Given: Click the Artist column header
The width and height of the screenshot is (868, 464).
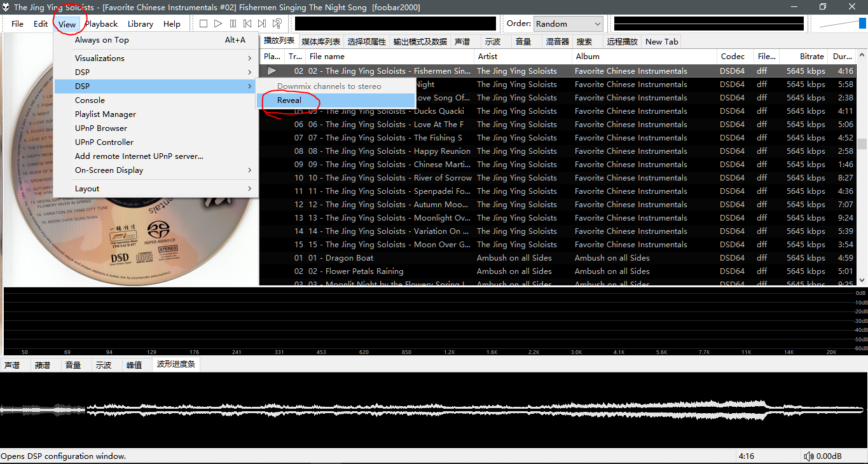Looking at the screenshot, I should click(488, 56).
